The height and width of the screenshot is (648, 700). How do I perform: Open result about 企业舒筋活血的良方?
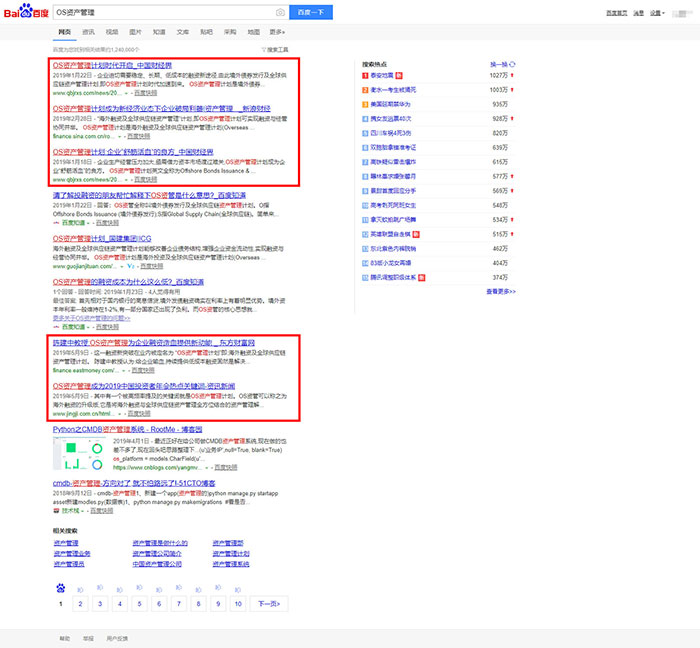point(133,152)
